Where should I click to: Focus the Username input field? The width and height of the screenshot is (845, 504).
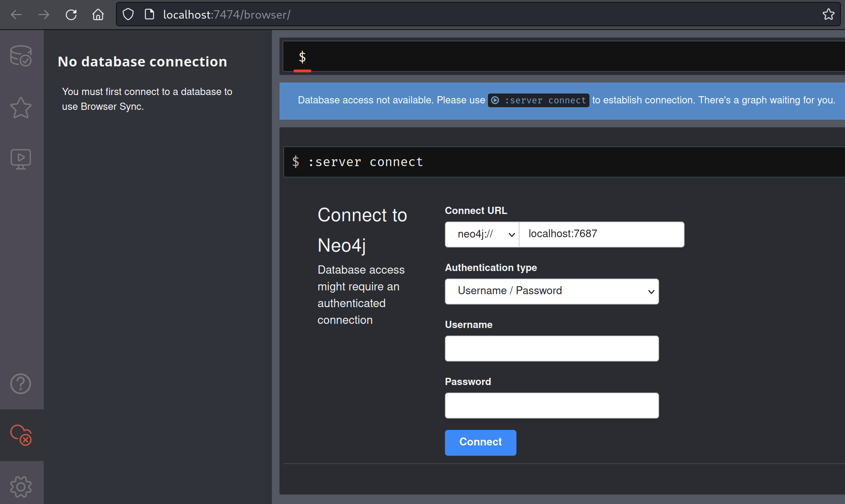[551, 348]
